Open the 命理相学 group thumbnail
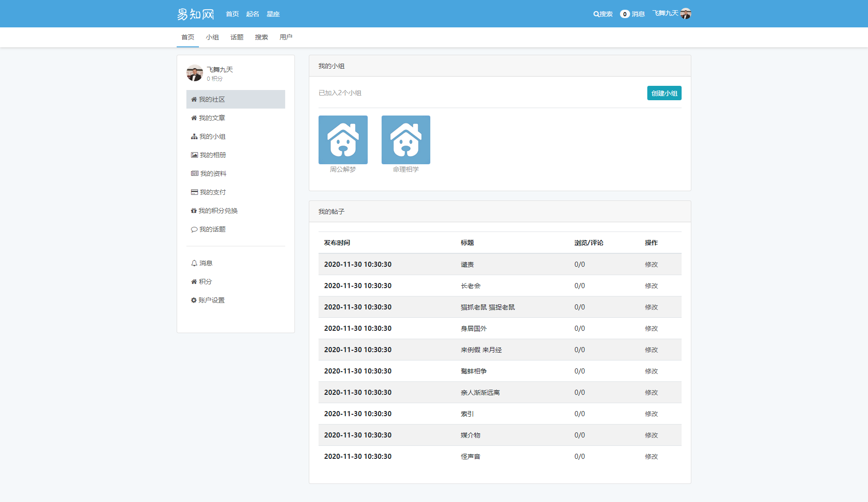Viewport: 868px width, 502px height. (x=406, y=140)
